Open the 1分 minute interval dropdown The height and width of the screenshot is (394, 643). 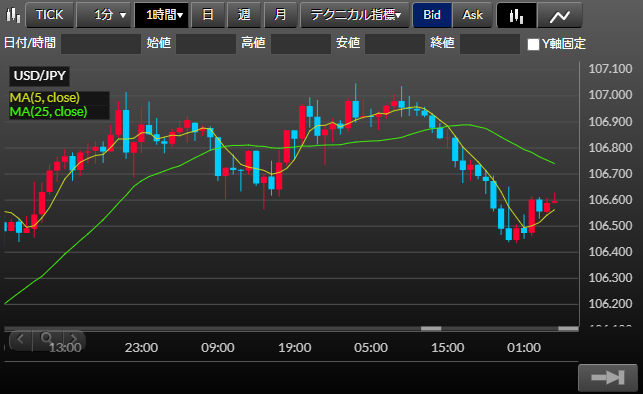coord(104,15)
